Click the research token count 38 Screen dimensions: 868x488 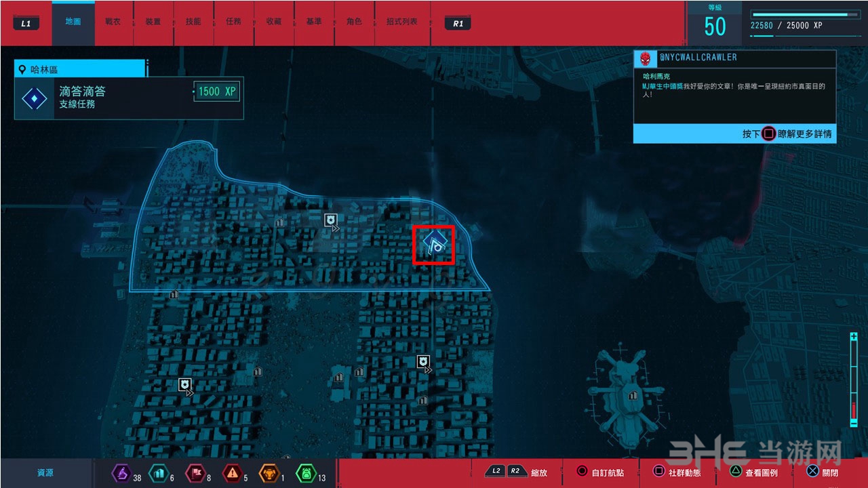pyautogui.click(x=137, y=478)
